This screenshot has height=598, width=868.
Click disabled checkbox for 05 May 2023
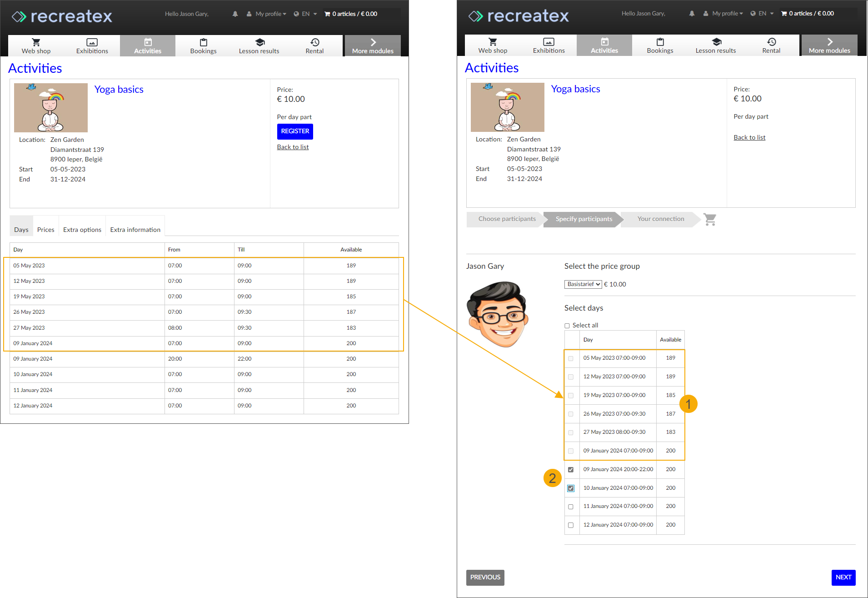tap(571, 358)
